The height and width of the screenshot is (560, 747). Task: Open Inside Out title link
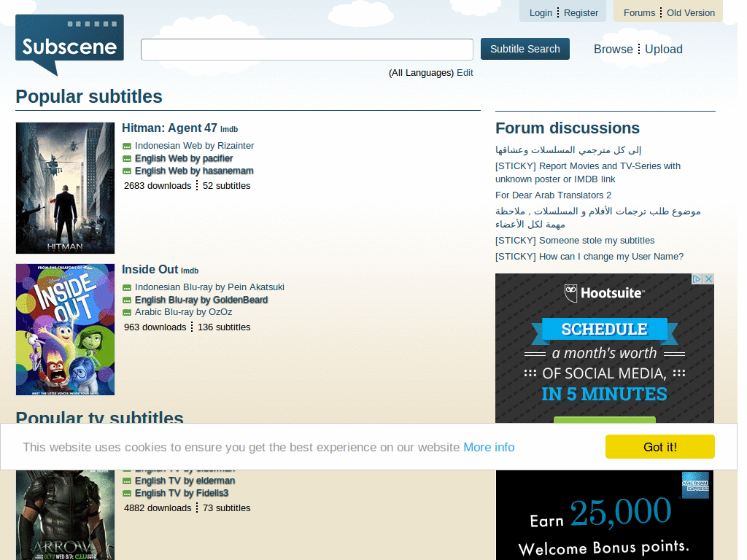click(150, 270)
